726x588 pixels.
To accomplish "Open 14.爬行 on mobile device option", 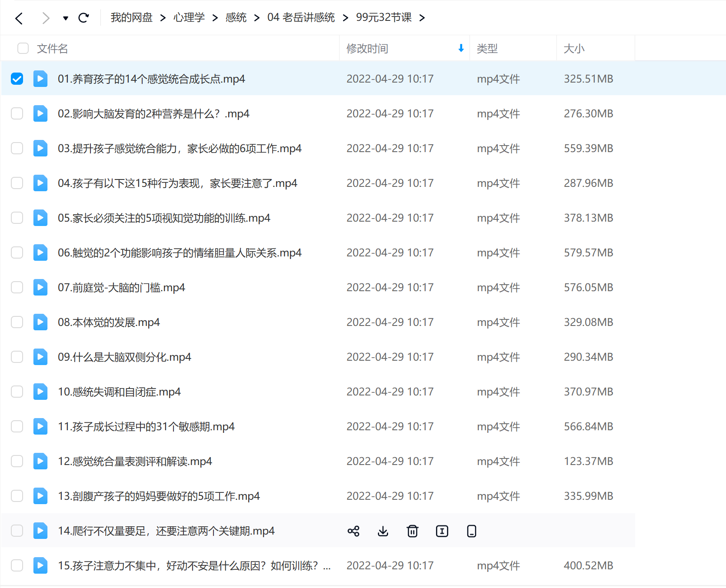I will (471, 531).
